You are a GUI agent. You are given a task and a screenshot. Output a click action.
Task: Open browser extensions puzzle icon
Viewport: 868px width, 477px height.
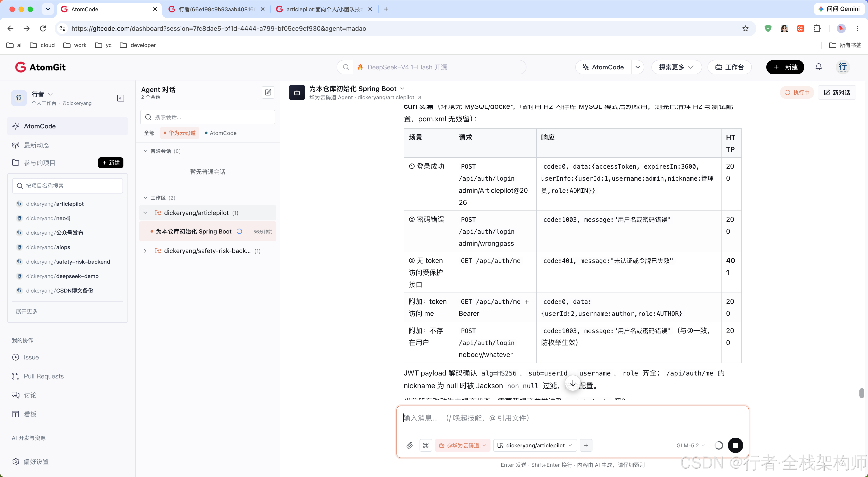tap(817, 28)
